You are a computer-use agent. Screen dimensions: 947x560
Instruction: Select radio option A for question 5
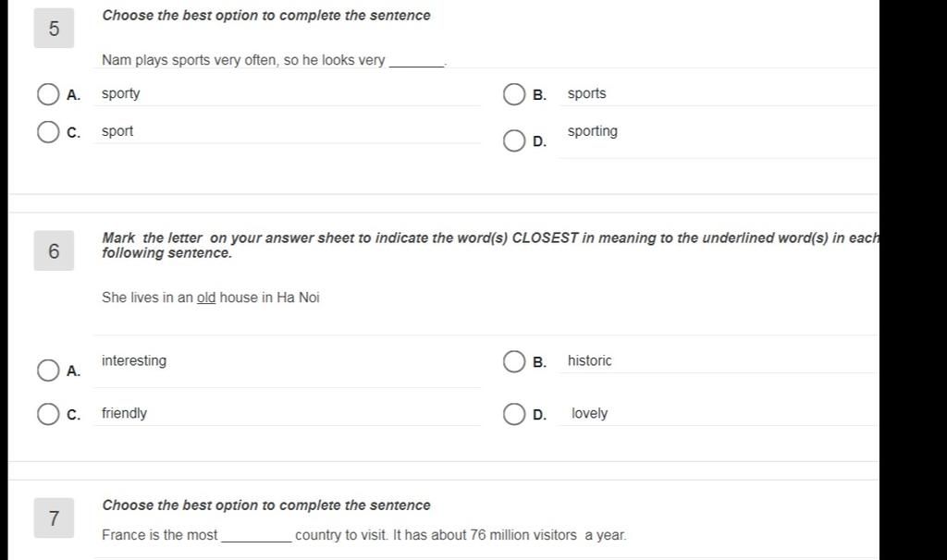pos(48,94)
